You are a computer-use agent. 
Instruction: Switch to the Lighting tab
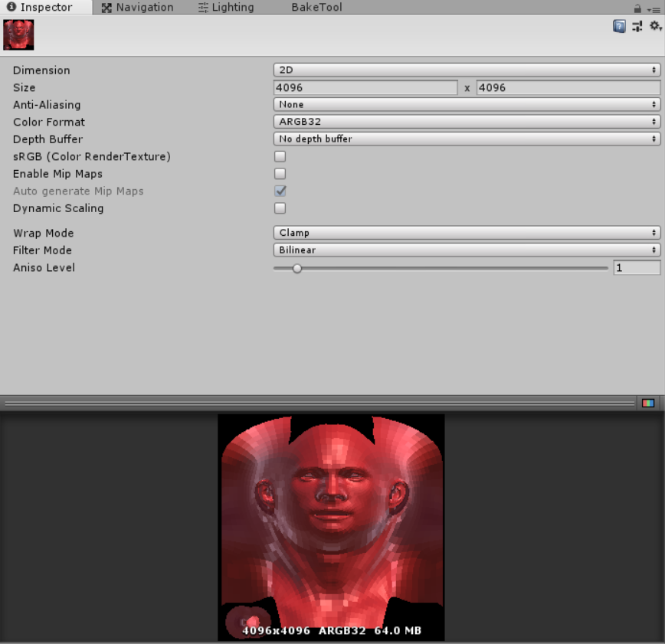tap(226, 7)
